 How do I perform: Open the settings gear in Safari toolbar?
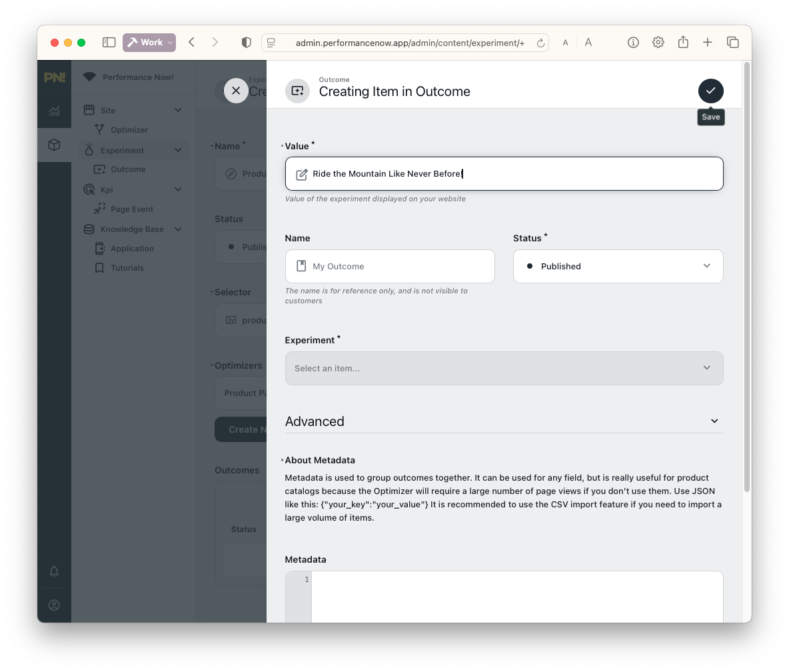658,43
